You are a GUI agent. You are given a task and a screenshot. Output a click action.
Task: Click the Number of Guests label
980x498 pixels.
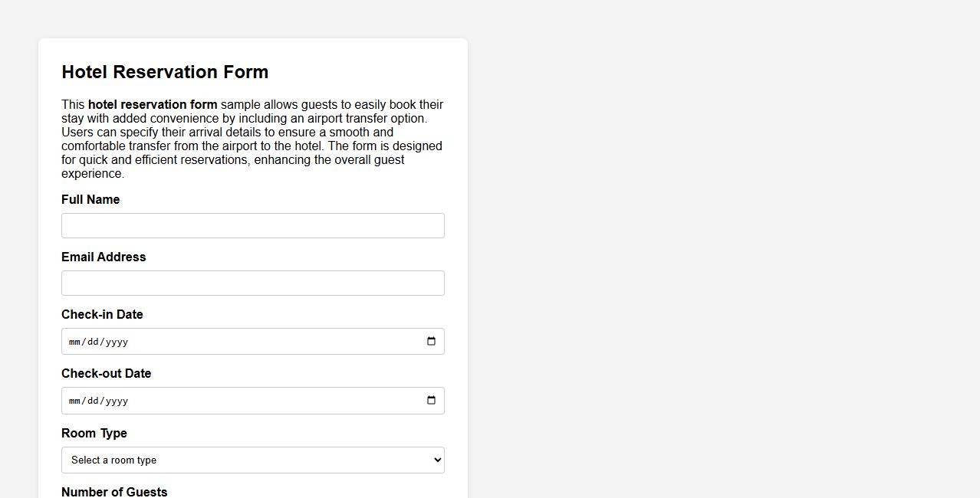coord(114,491)
